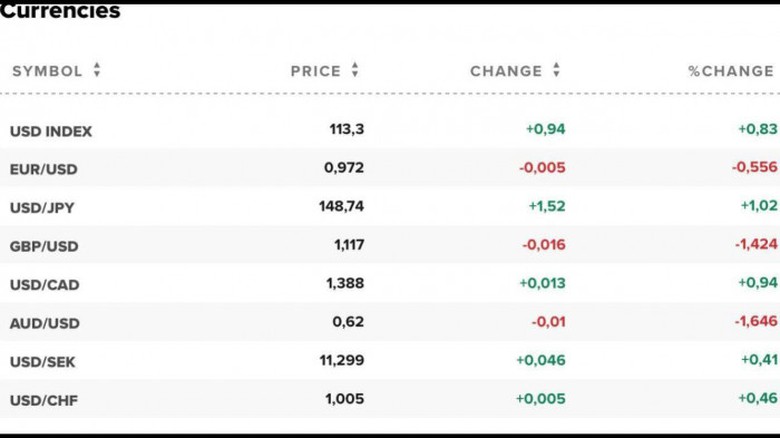780x438 pixels.
Task: Click the AUD/USD percent change -1,646
Action: click(754, 322)
